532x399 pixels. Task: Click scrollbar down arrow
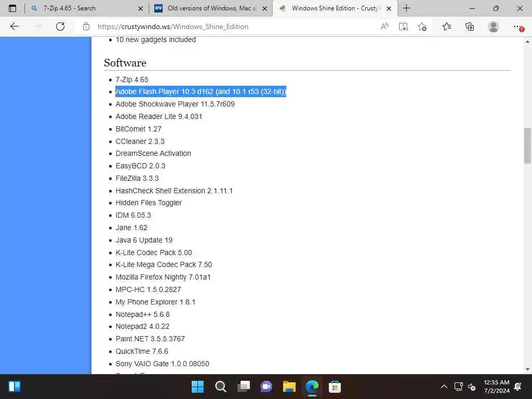(527, 369)
